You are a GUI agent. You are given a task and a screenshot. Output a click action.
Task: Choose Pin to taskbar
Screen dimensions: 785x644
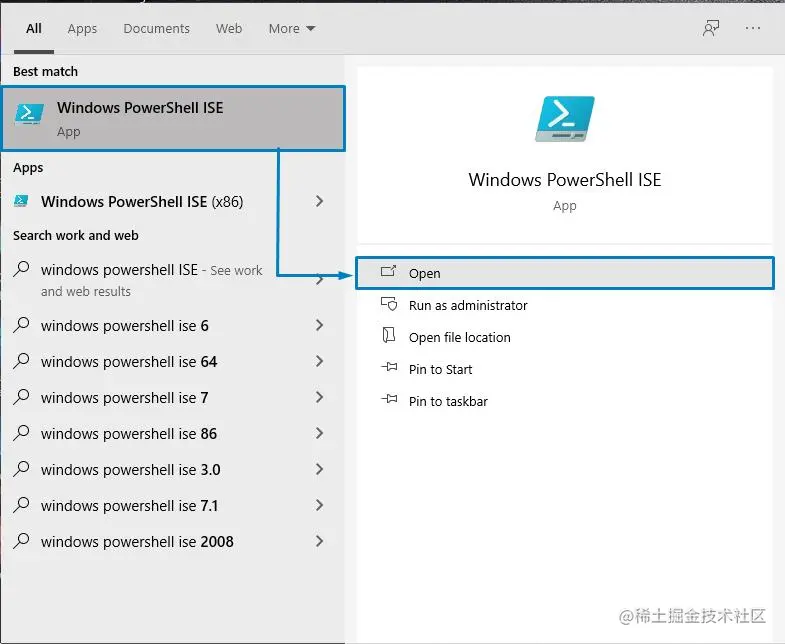pyautogui.click(x=565, y=402)
